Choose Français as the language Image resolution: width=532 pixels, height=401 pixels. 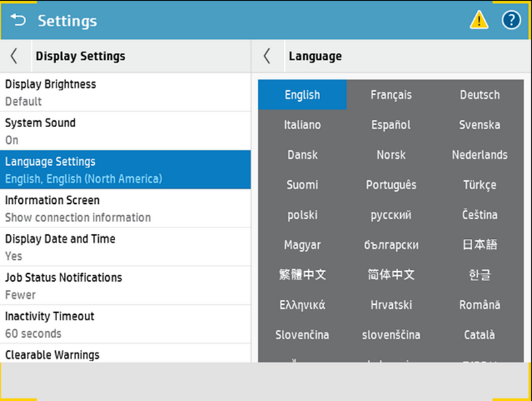pyautogui.click(x=391, y=95)
